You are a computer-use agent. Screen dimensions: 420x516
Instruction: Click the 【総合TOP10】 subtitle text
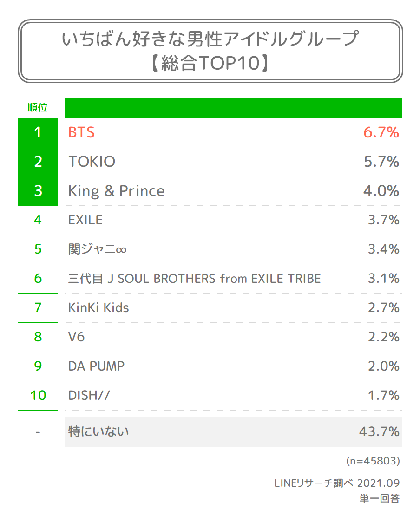(x=210, y=64)
